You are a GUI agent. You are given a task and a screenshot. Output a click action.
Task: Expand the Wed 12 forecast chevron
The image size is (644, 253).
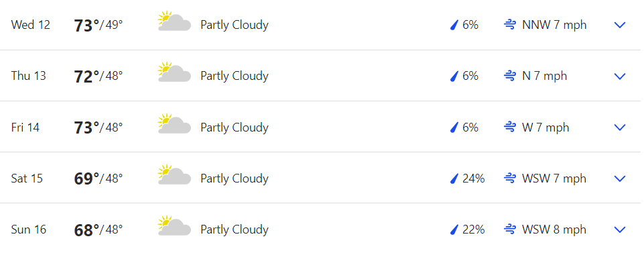click(x=619, y=25)
